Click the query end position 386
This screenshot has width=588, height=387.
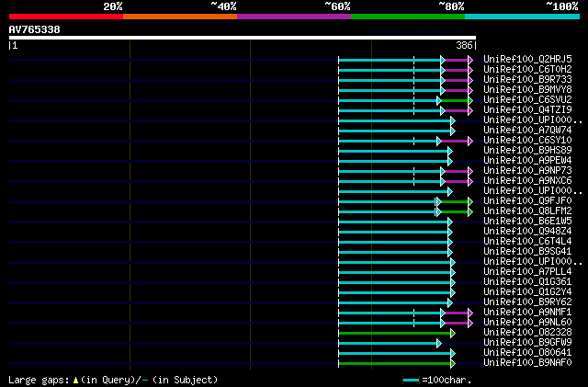coord(464,45)
